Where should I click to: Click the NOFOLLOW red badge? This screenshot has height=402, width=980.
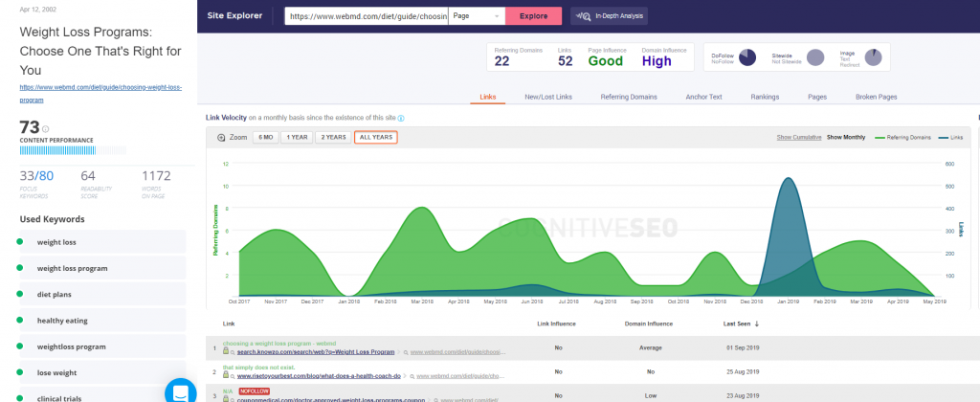[254, 391]
